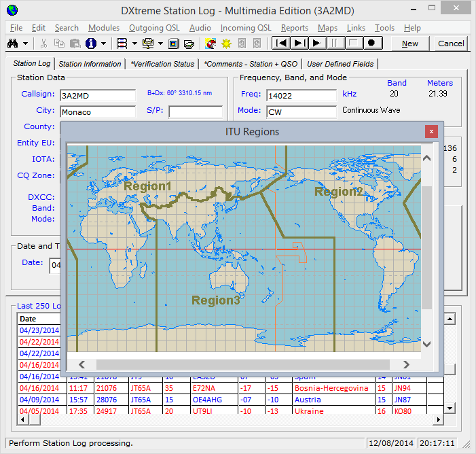Open the Modules menu
476x454 pixels.
click(104, 28)
